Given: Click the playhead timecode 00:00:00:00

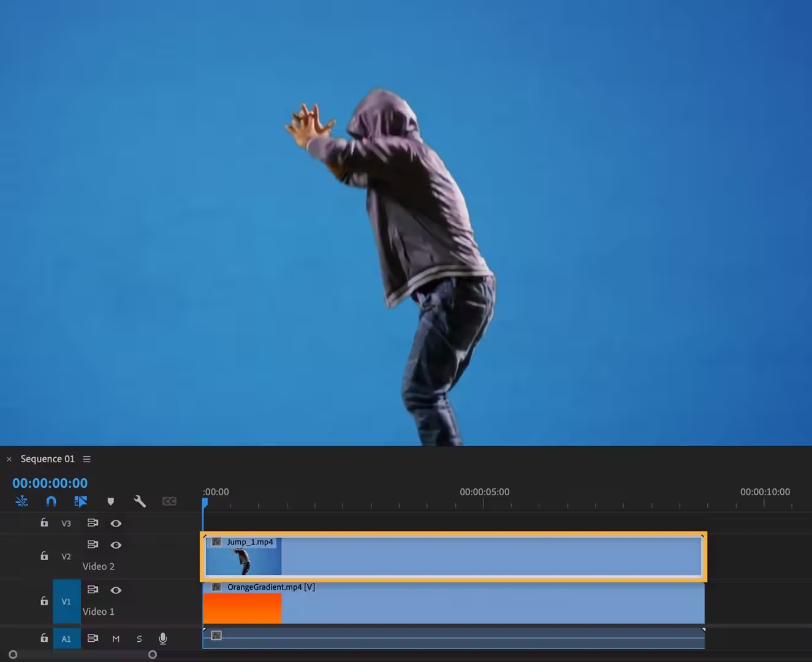Looking at the screenshot, I should (50, 483).
